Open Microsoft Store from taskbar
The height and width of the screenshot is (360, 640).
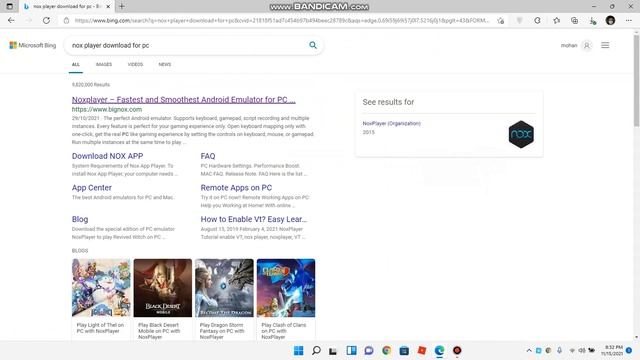[x=404, y=351]
